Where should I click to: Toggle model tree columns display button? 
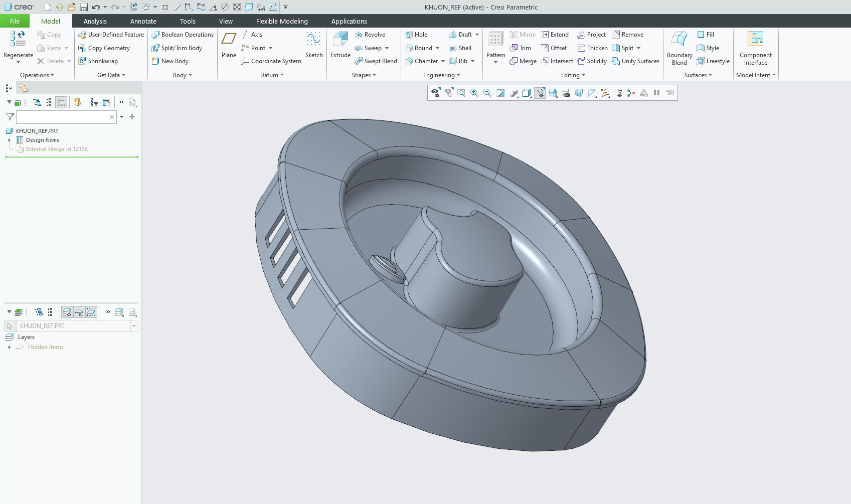(x=61, y=102)
